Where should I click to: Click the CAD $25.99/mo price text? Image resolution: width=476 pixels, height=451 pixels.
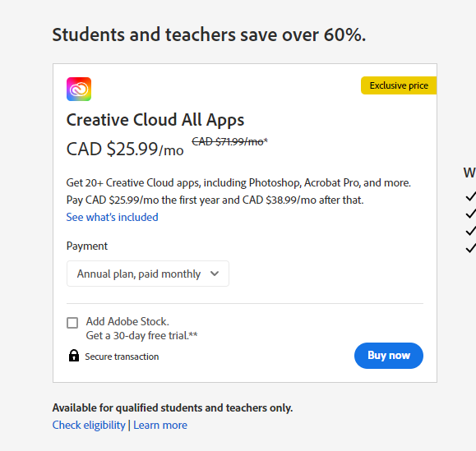pyautogui.click(x=125, y=150)
